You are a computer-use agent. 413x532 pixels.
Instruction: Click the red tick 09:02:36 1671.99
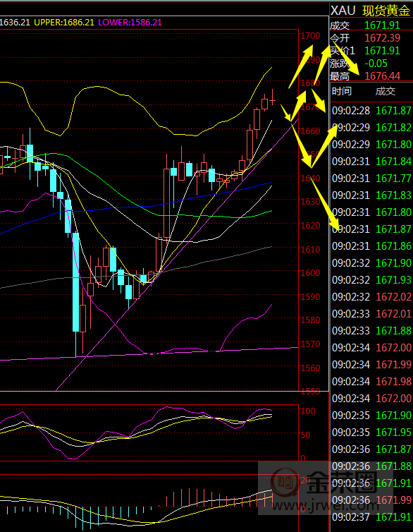click(371, 500)
